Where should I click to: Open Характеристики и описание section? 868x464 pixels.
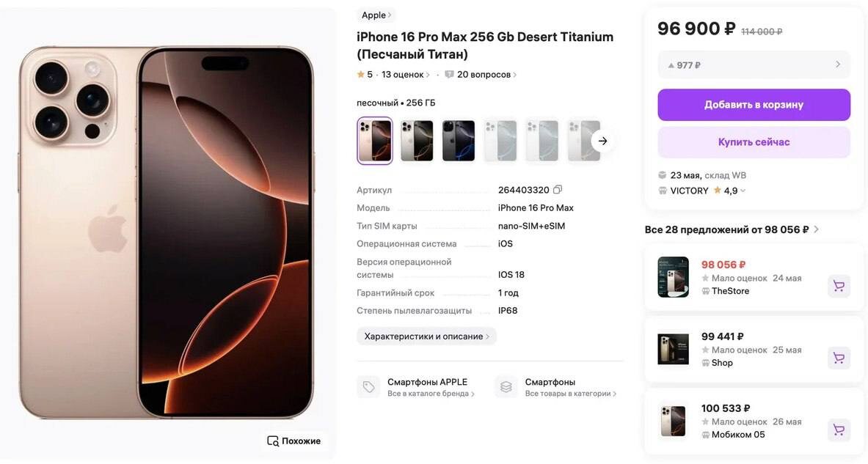click(x=426, y=336)
